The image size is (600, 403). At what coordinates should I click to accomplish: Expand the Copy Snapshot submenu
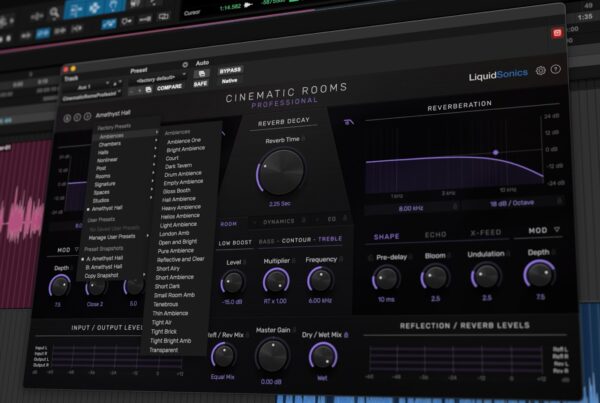pos(144,274)
